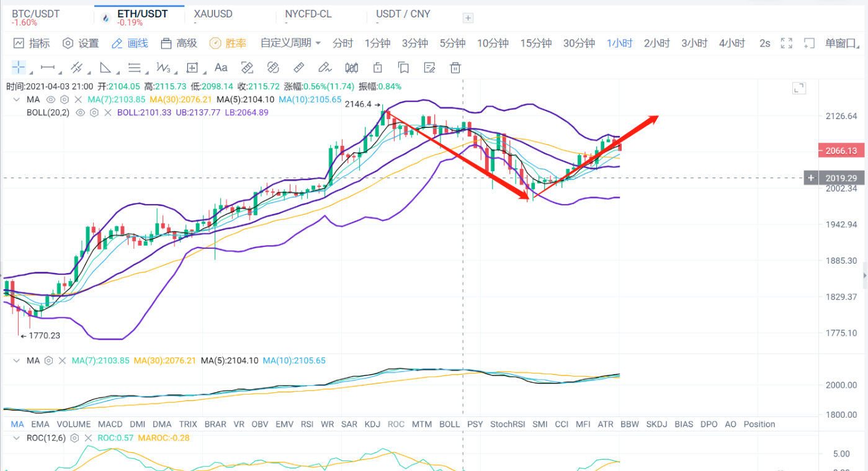Select the 4小时 timeframe

click(x=732, y=43)
